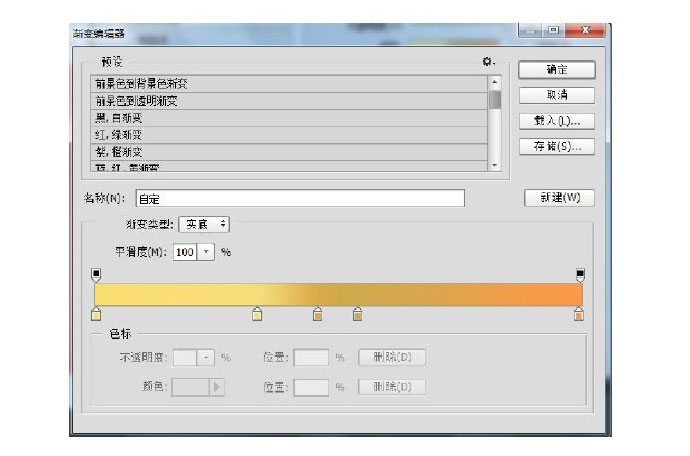
Task: Select preset 前景色到背景色渐变
Action: [289, 84]
